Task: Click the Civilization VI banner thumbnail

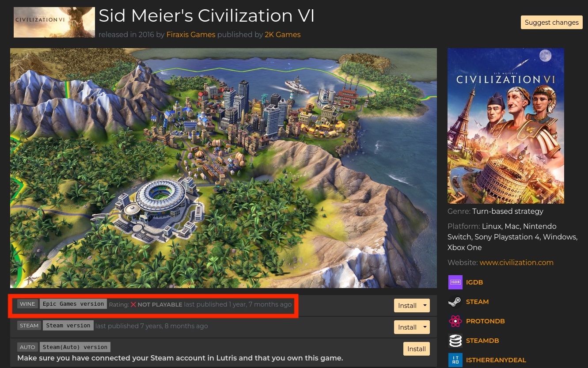Action: [x=54, y=22]
